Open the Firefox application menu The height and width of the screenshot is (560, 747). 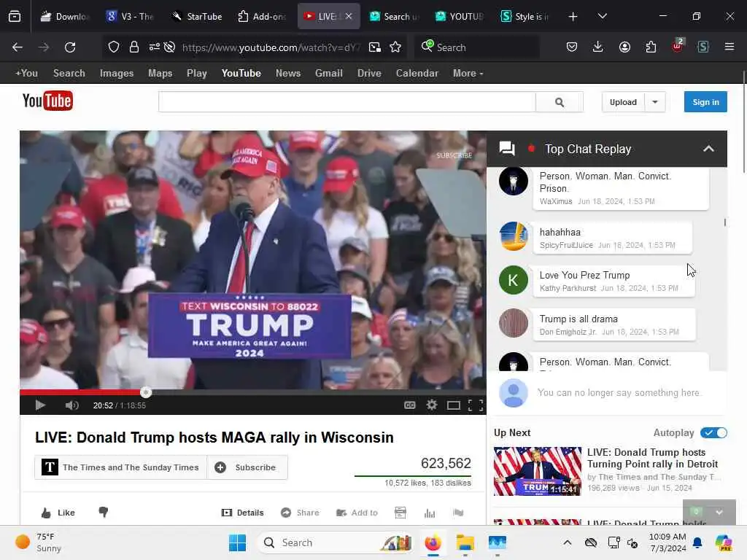[729, 47]
